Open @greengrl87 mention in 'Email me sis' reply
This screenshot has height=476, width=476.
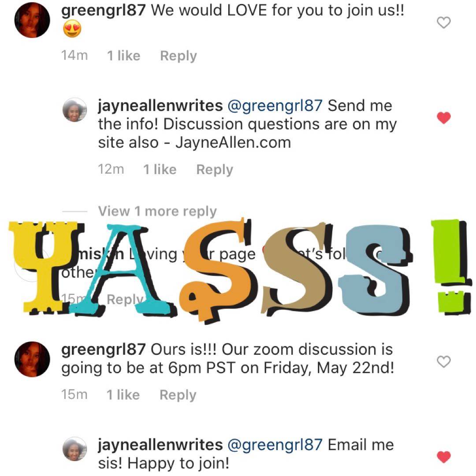[x=275, y=445]
